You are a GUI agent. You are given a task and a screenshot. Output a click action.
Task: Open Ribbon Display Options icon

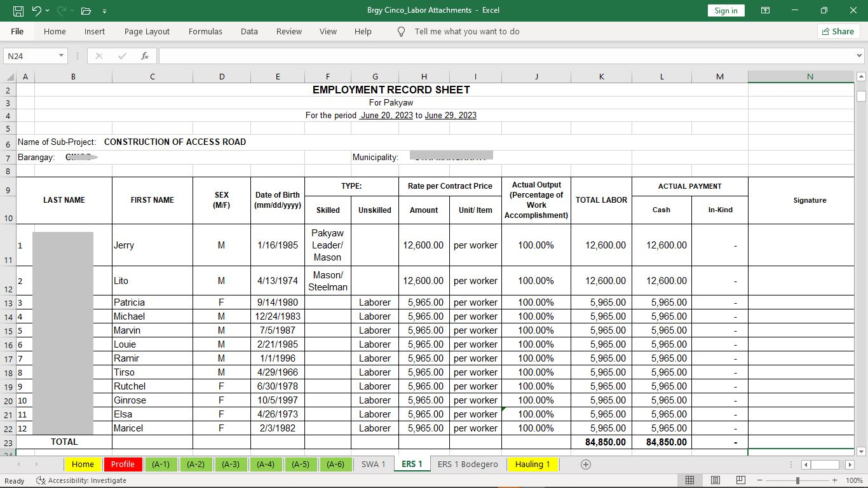click(766, 11)
